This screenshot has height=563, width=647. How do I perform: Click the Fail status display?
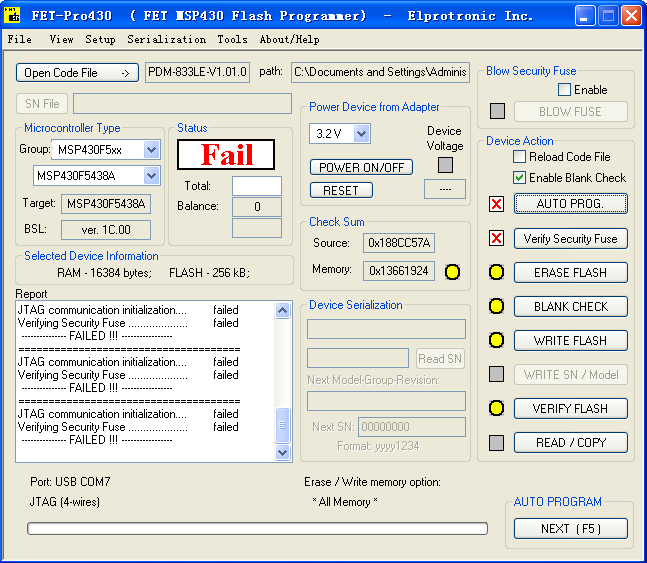[226, 154]
